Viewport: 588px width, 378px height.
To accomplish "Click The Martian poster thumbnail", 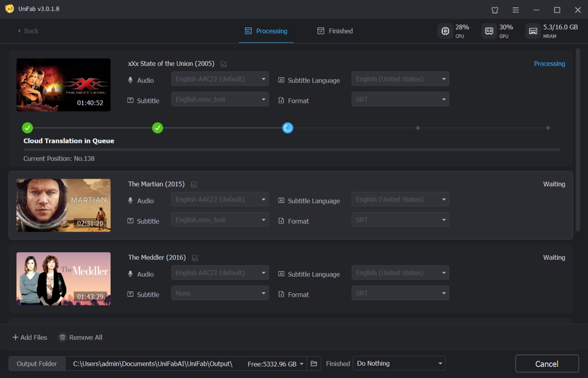I will point(63,205).
